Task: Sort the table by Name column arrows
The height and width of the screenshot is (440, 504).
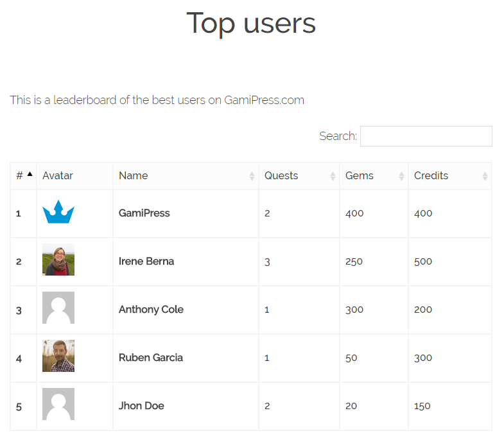Action: click(x=252, y=176)
